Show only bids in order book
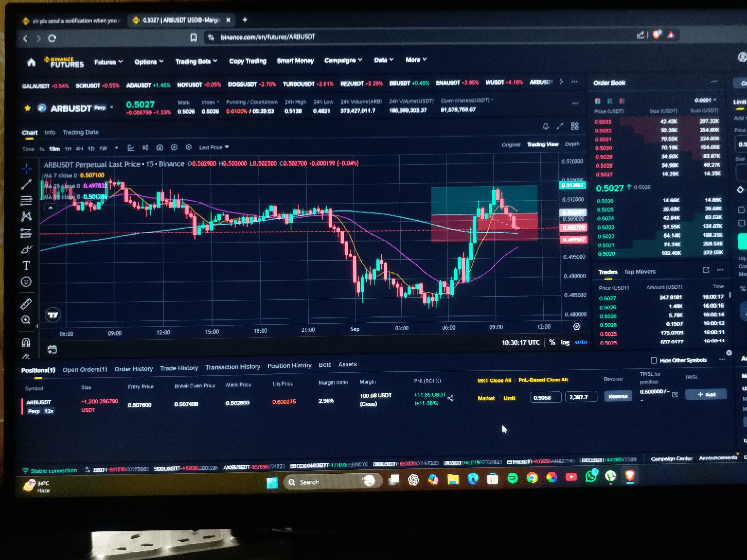Image resolution: width=747 pixels, height=560 pixels. [609, 101]
